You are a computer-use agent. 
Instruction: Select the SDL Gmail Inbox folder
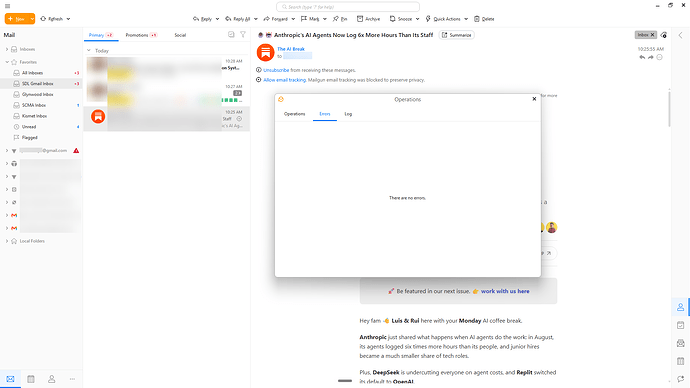(38, 84)
